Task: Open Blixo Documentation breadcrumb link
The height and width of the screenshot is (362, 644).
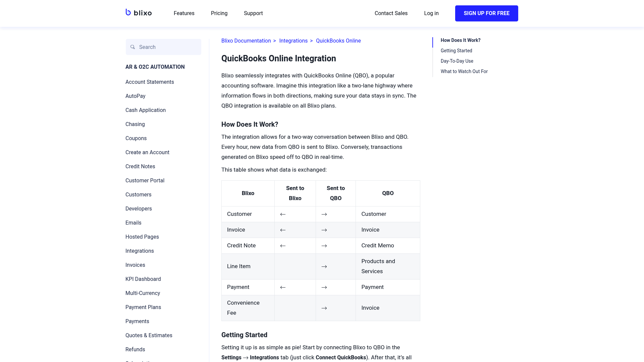Action: point(246,41)
